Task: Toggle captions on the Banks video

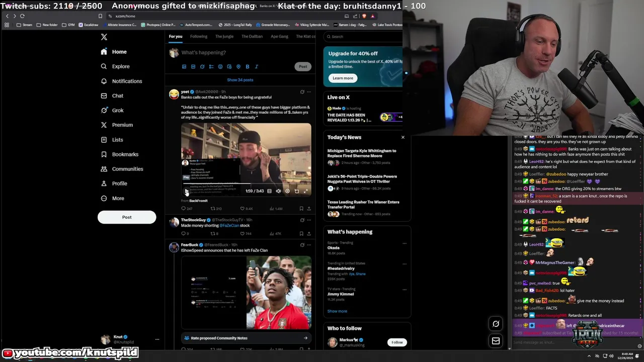Action: coord(269,191)
